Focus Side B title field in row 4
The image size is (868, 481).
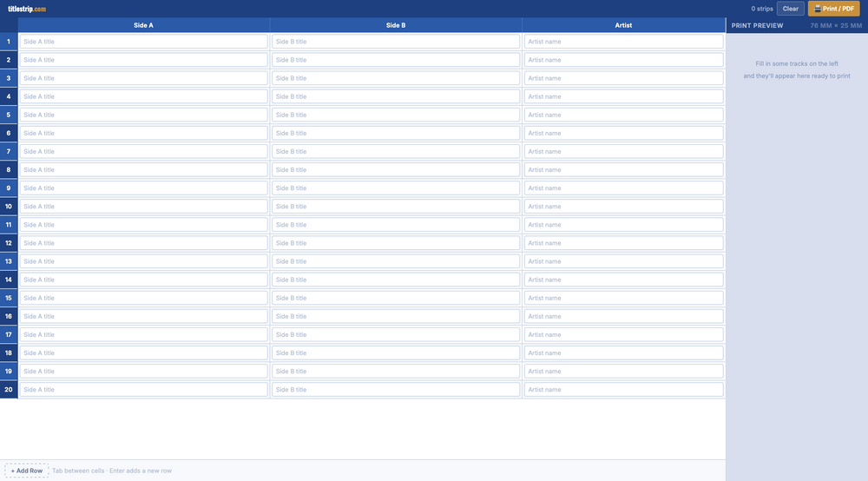pyautogui.click(x=396, y=96)
